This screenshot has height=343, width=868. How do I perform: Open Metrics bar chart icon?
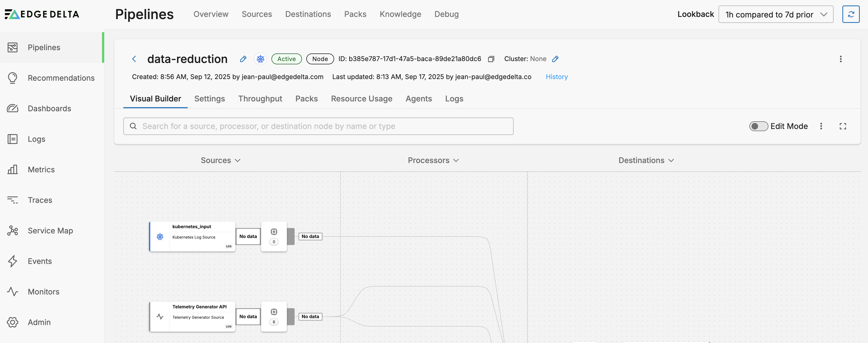pos(13,170)
